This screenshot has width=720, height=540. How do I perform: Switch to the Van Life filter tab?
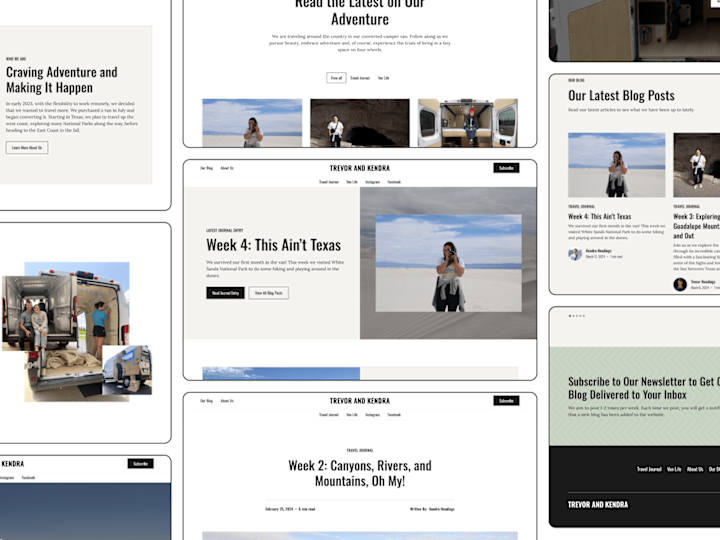tap(383, 78)
